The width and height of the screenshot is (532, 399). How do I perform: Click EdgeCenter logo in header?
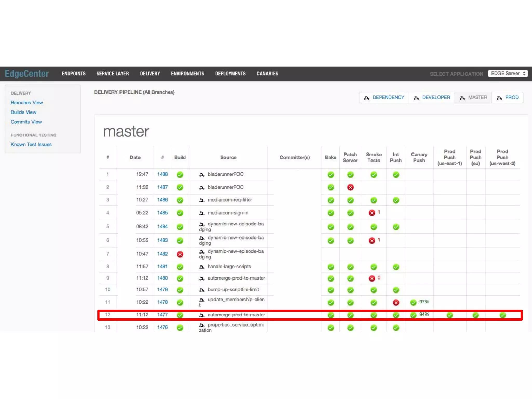click(27, 74)
